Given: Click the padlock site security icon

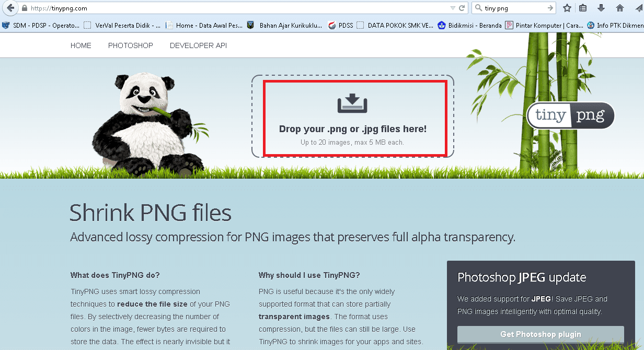Looking at the screenshot, I should [x=24, y=8].
